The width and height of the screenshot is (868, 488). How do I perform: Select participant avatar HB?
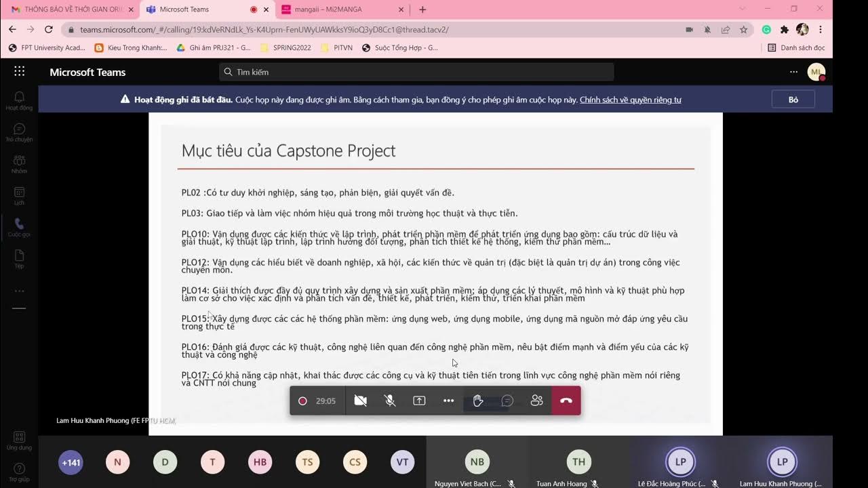(x=260, y=462)
